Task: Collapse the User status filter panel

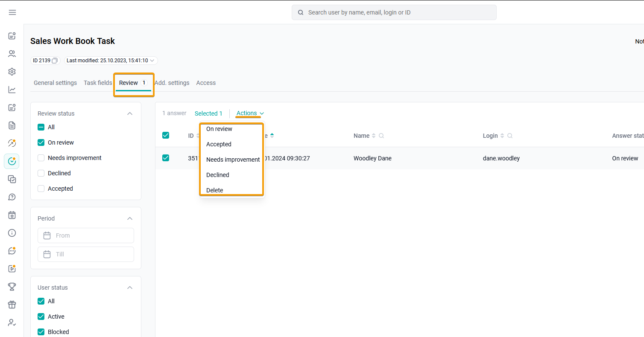Action: (x=130, y=288)
